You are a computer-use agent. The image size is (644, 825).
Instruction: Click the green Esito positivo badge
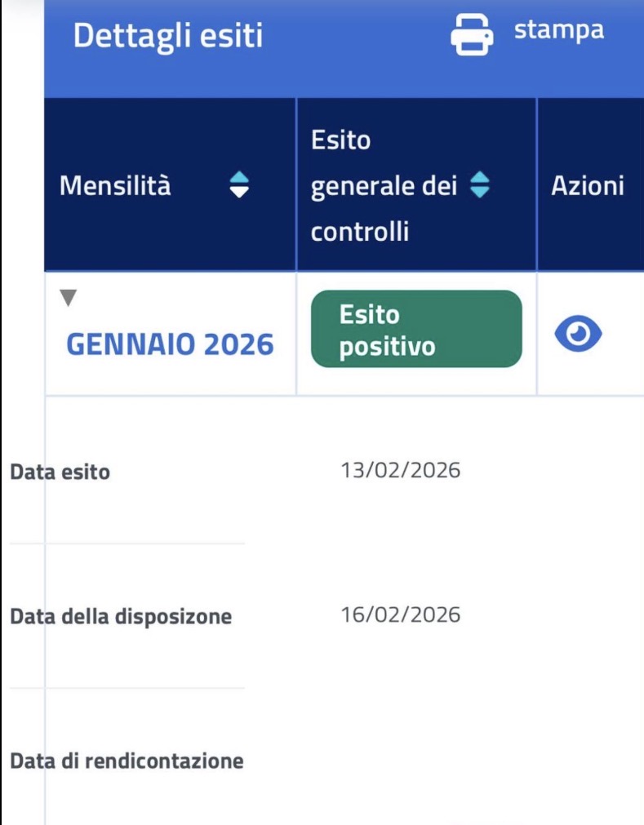[416, 330]
